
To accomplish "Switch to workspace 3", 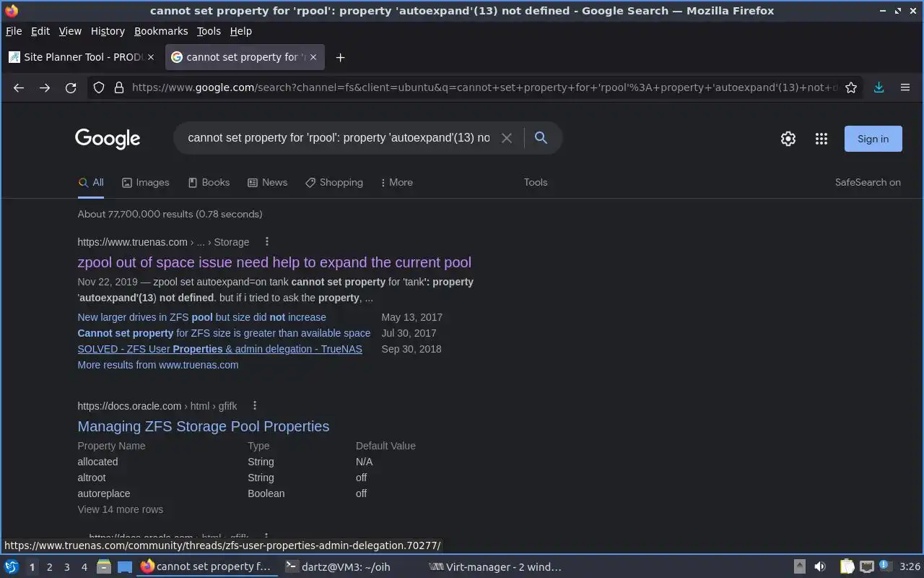I will point(66,567).
